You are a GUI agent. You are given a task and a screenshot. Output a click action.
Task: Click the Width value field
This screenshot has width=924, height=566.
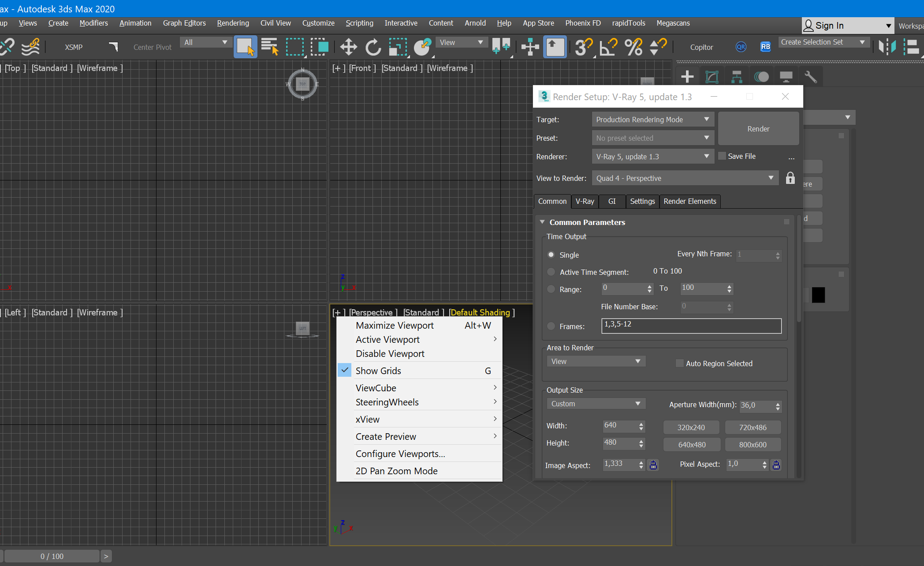(x=620, y=426)
